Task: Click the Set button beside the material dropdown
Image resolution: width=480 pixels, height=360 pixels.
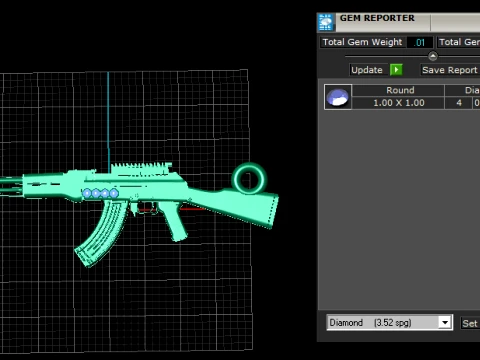Action: (x=469, y=323)
